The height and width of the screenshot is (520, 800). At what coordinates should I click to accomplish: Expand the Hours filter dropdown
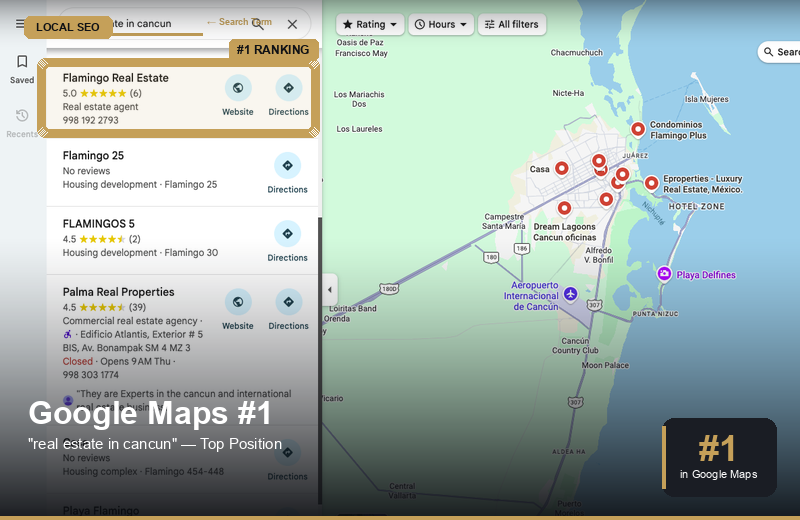pyautogui.click(x=441, y=24)
